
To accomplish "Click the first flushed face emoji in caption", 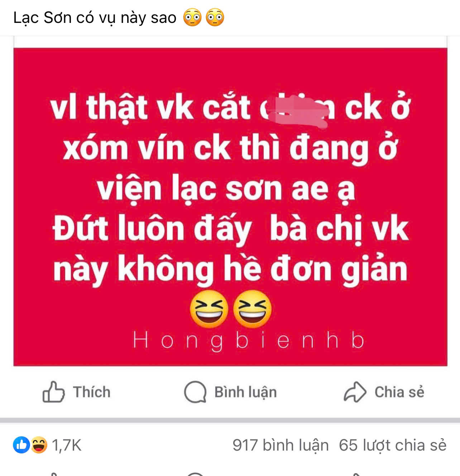I will 192,18.
